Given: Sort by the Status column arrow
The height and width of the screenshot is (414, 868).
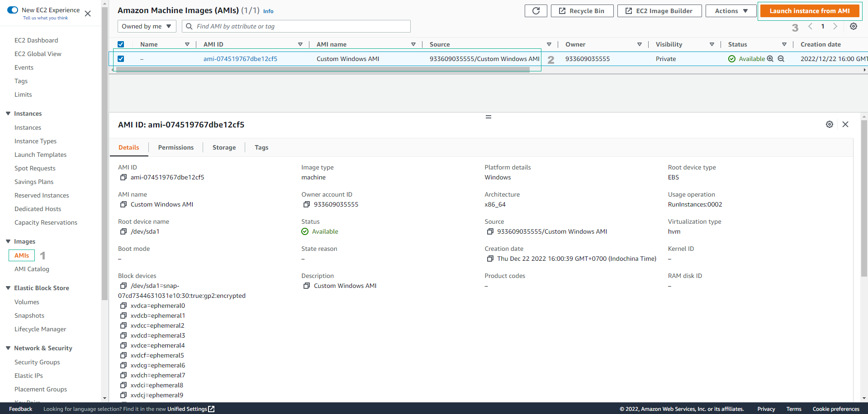Looking at the screenshot, I should point(784,44).
